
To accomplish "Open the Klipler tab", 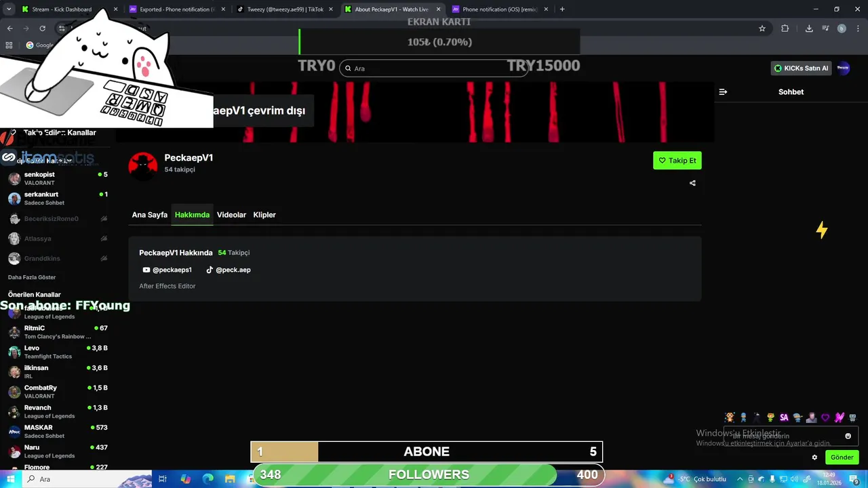I will (x=264, y=215).
